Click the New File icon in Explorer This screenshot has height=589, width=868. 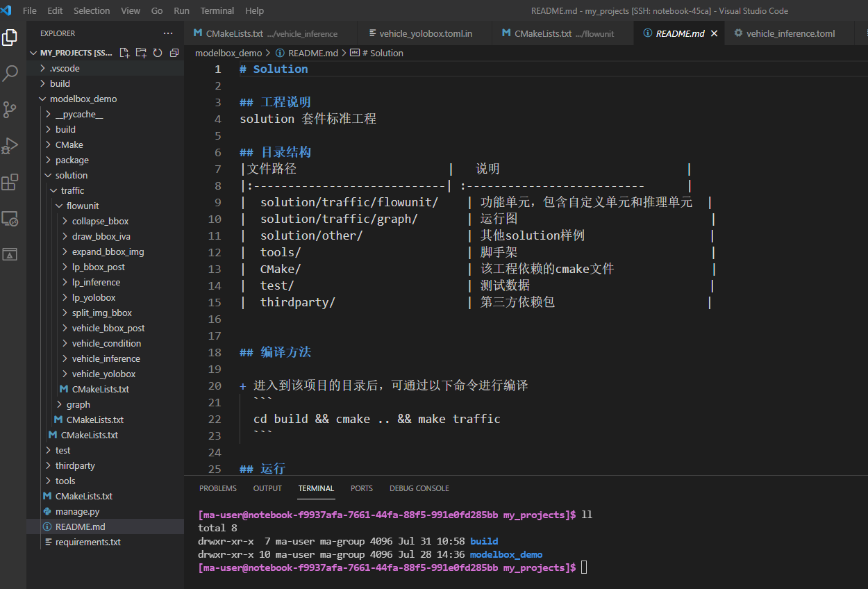click(x=125, y=53)
